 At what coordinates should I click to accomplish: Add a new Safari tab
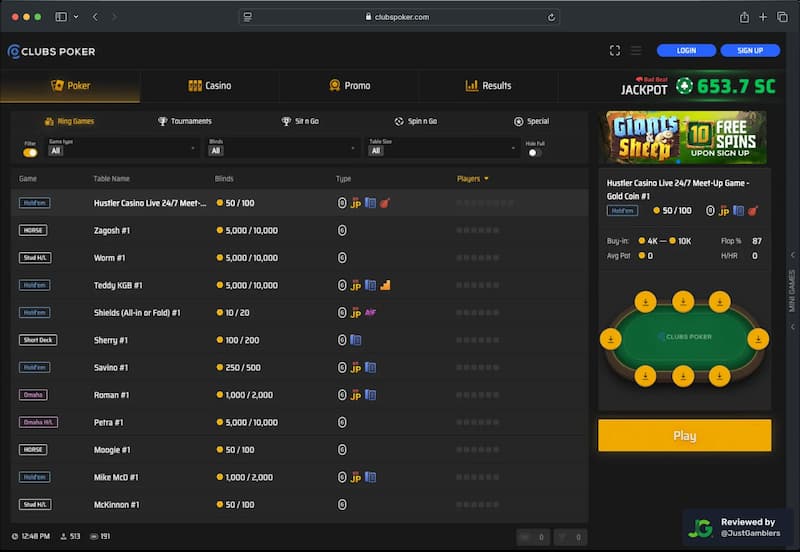click(x=763, y=17)
